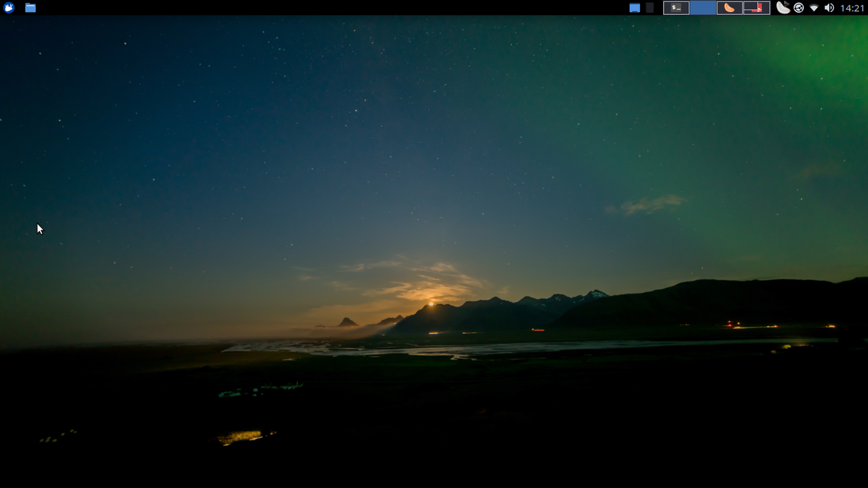The image size is (868, 488).
Task: Switch to the workspace showing the terminal
Action: [676, 8]
